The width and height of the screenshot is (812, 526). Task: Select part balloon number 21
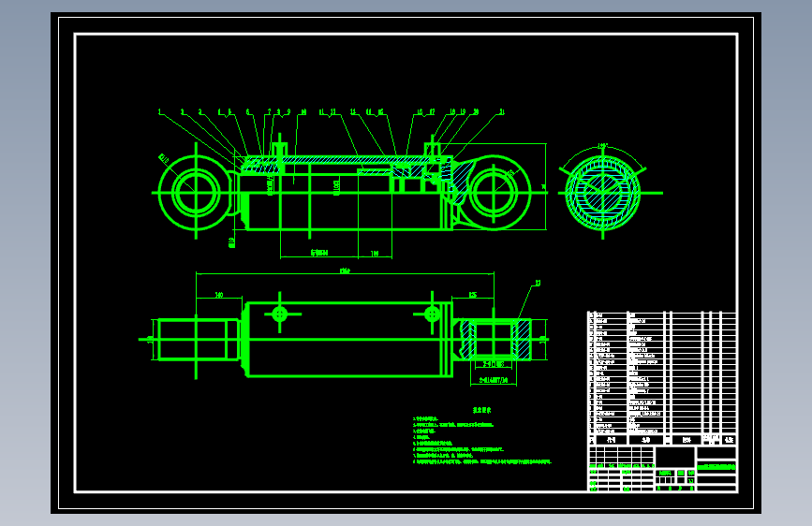[x=501, y=111]
